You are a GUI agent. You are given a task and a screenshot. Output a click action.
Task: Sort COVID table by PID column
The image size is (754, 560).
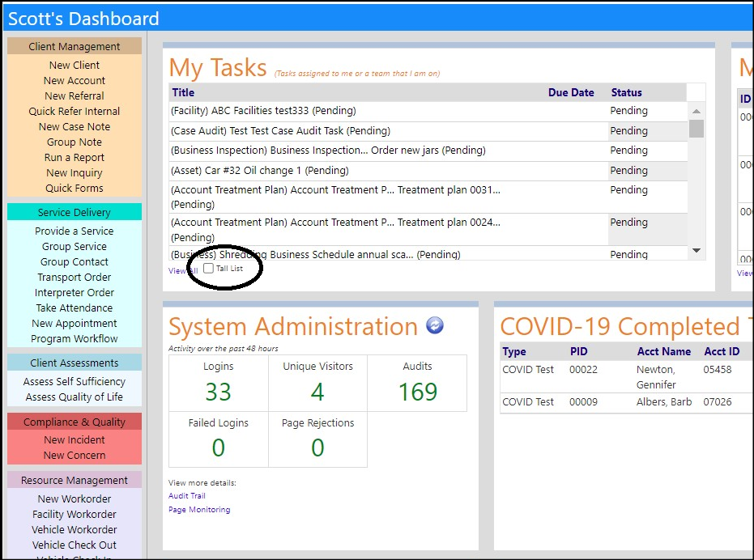(x=578, y=351)
